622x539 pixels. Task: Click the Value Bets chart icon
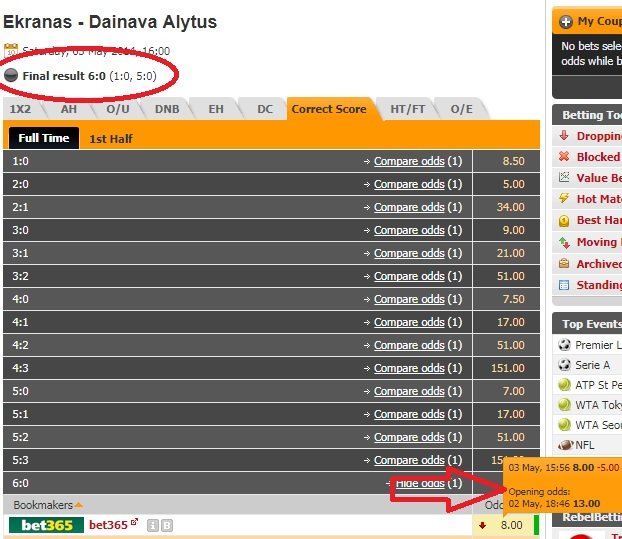pos(564,177)
